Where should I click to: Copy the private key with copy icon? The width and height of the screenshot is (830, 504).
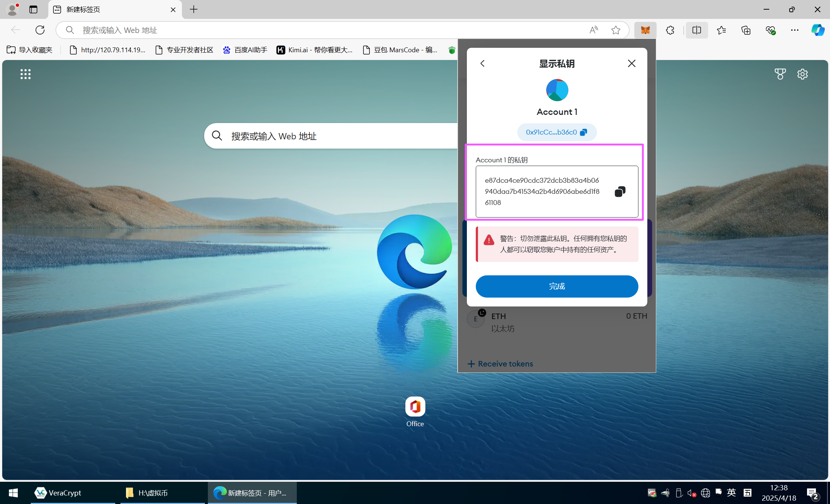click(x=620, y=192)
